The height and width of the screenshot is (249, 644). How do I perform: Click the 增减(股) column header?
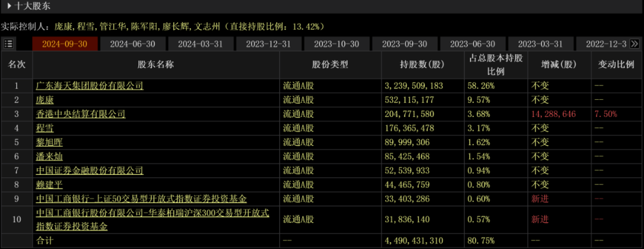559,64
